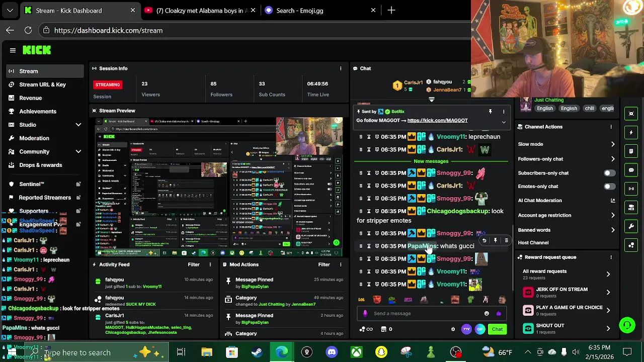Click the reply arrow on PapaMins' message
The height and width of the screenshot is (362, 644).
pyautogui.click(x=484, y=241)
